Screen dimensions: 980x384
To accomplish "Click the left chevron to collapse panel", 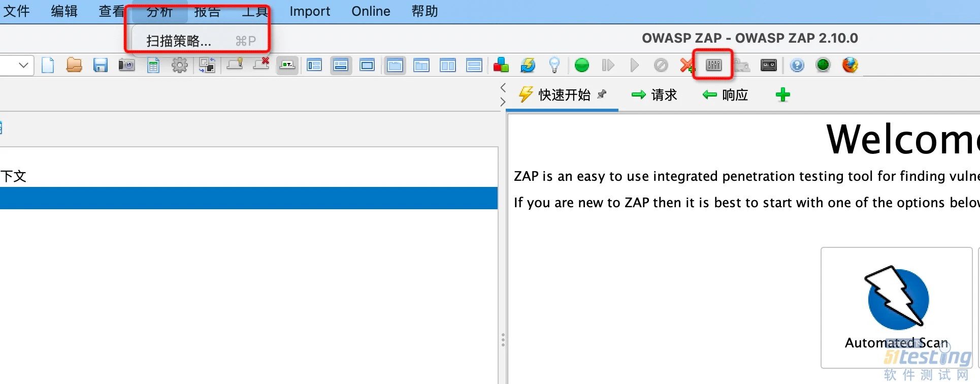I will tap(503, 87).
